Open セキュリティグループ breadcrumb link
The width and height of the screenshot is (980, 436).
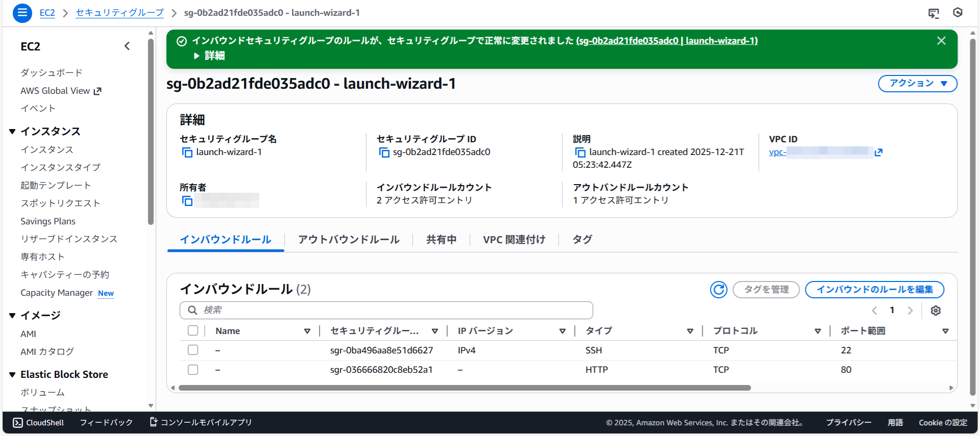pos(119,13)
